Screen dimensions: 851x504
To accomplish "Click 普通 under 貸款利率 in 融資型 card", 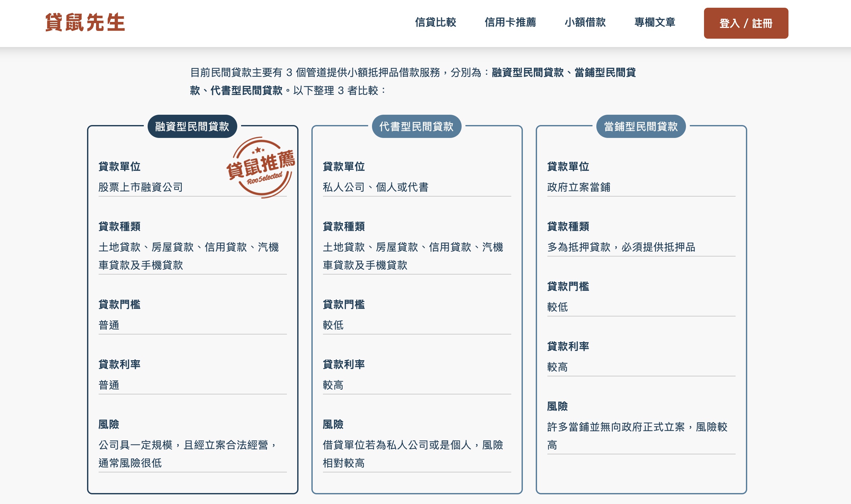I will (109, 385).
